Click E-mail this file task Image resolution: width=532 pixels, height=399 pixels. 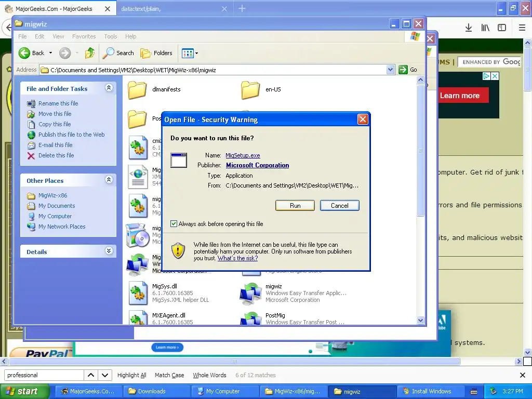[55, 145]
